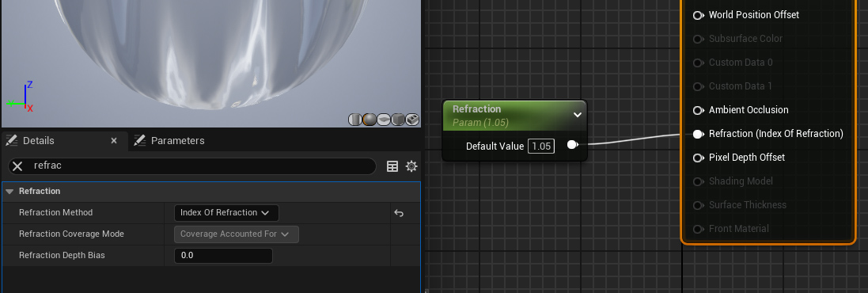This screenshot has height=293, width=868.
Task: Click Pixel Depth Offset input pin
Action: click(699, 158)
